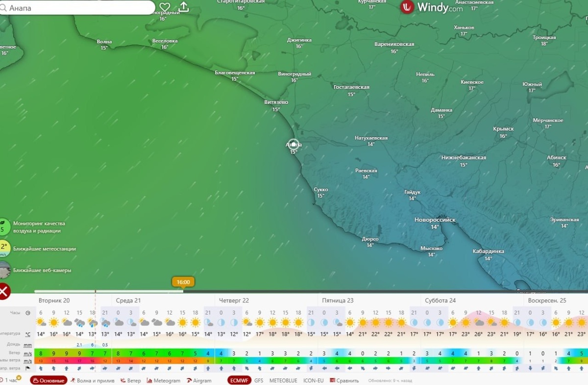
Task: Click the share upload icon
Action: (184, 7)
